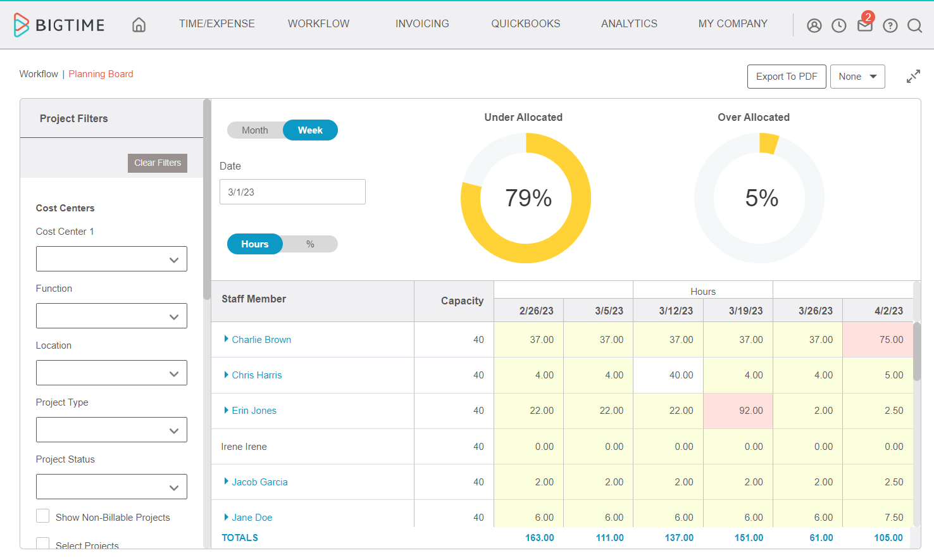Enable Show Non-Billable Projects checkbox
Image resolution: width=934 pixels, height=560 pixels.
point(43,516)
